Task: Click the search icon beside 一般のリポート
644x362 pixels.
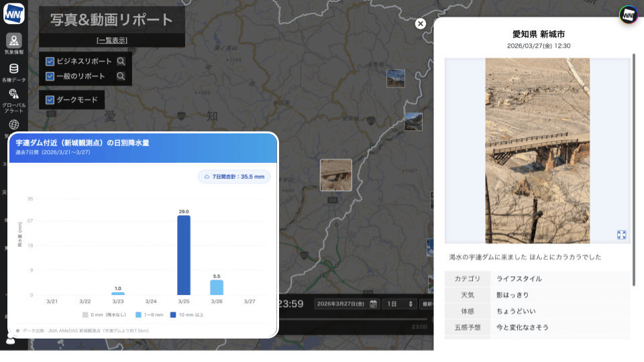Action: [121, 76]
